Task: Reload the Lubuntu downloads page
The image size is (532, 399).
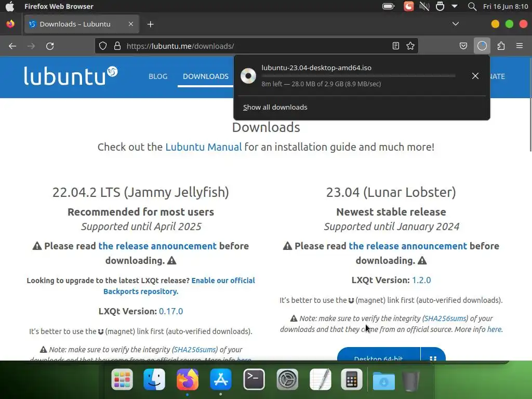Action: pyautogui.click(x=50, y=46)
